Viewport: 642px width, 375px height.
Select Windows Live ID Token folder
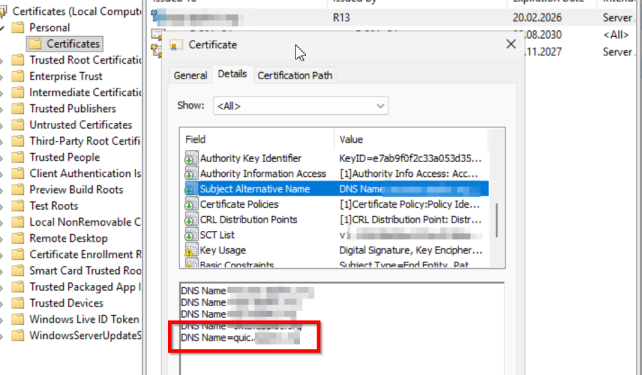[84, 319]
